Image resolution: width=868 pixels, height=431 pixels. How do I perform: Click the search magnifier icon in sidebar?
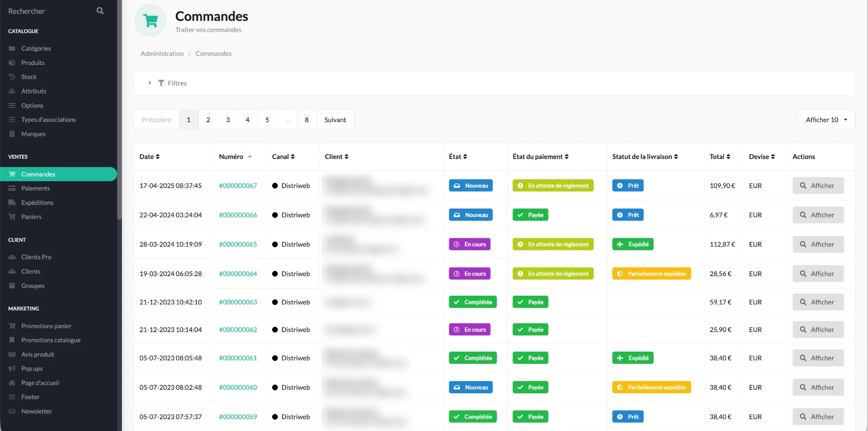(x=100, y=11)
